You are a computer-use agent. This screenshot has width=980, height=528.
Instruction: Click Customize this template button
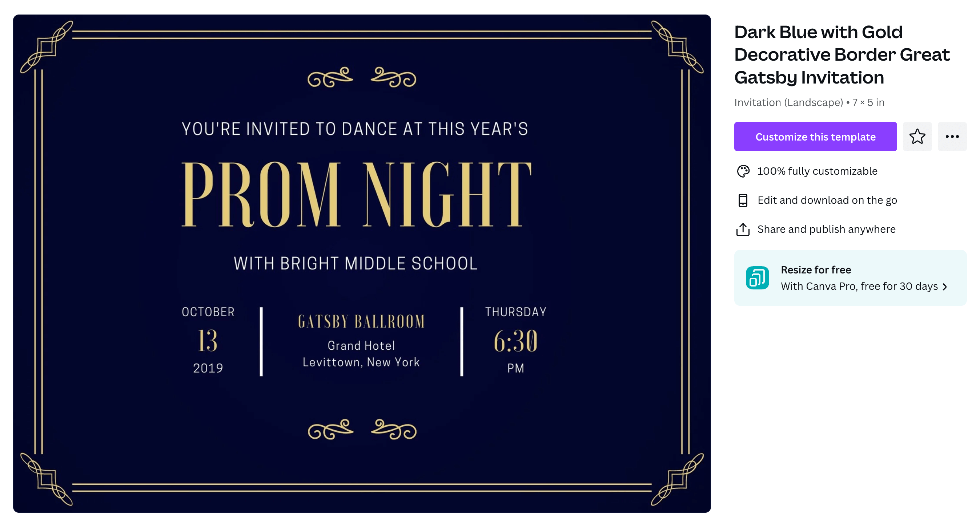pyautogui.click(x=815, y=137)
